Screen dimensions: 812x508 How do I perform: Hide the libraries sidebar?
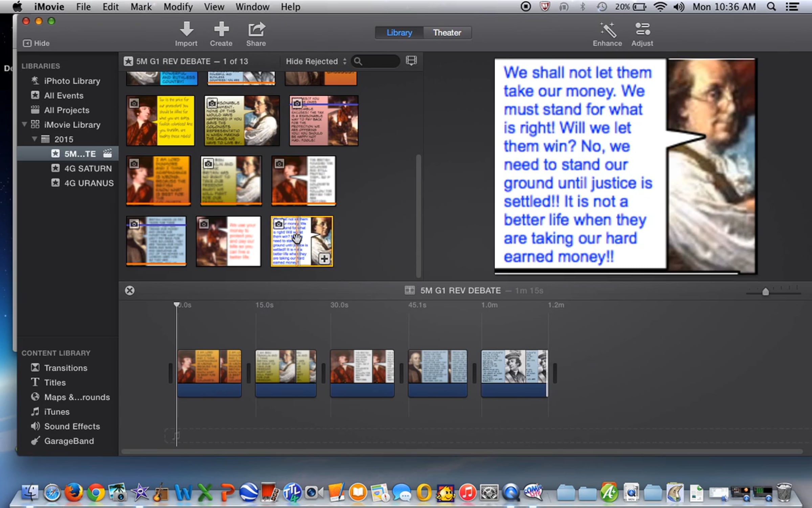[36, 43]
